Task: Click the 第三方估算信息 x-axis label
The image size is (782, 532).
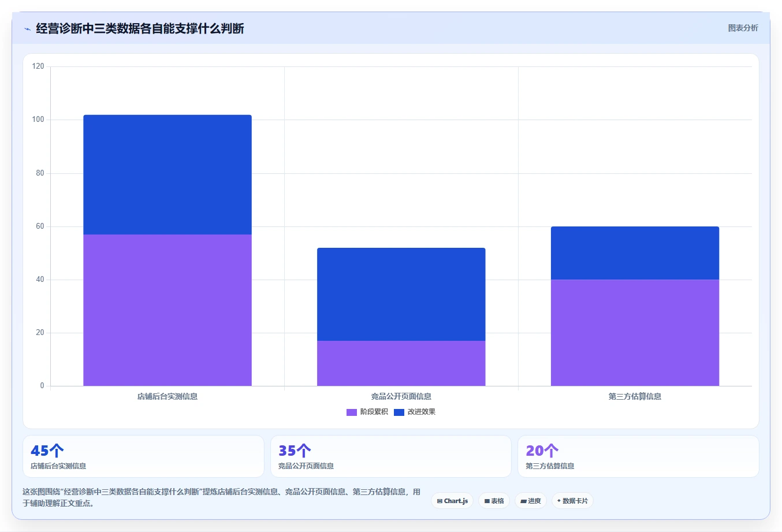Action: click(635, 396)
